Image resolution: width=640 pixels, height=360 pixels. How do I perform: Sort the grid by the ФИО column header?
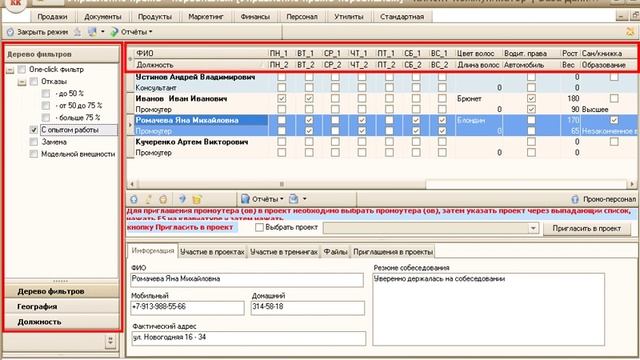point(200,53)
